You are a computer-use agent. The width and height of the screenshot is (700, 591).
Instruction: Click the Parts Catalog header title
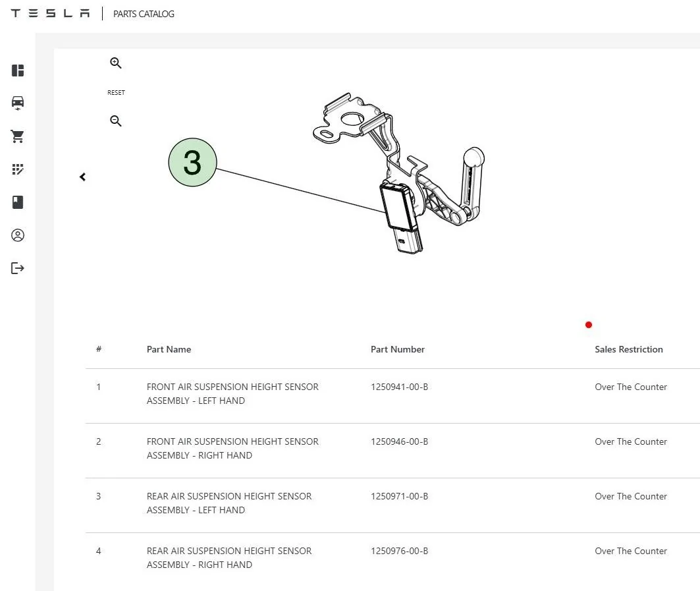[x=144, y=14]
